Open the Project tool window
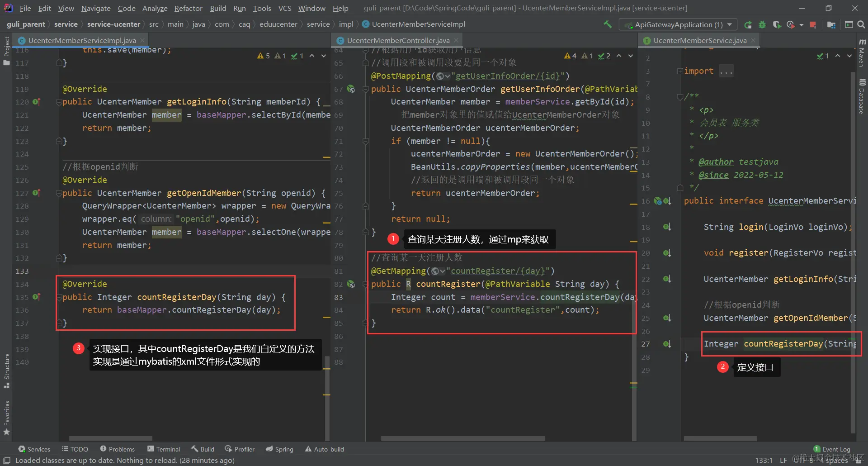Image resolution: width=868 pixels, height=466 pixels. (x=6, y=50)
